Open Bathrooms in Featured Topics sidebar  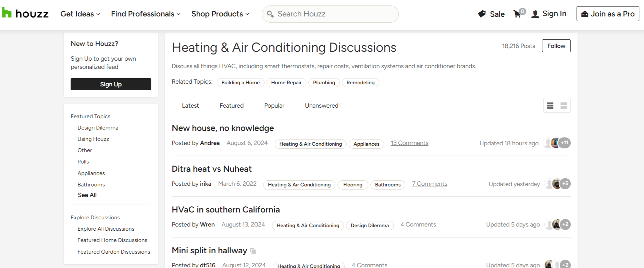click(x=91, y=185)
